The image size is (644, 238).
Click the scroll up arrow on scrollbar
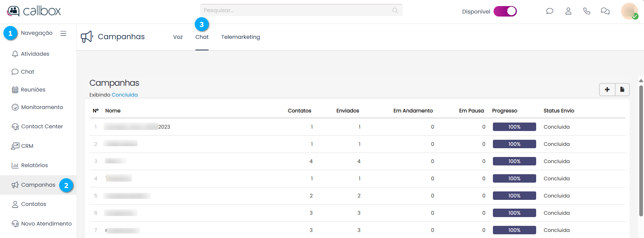pos(641,81)
